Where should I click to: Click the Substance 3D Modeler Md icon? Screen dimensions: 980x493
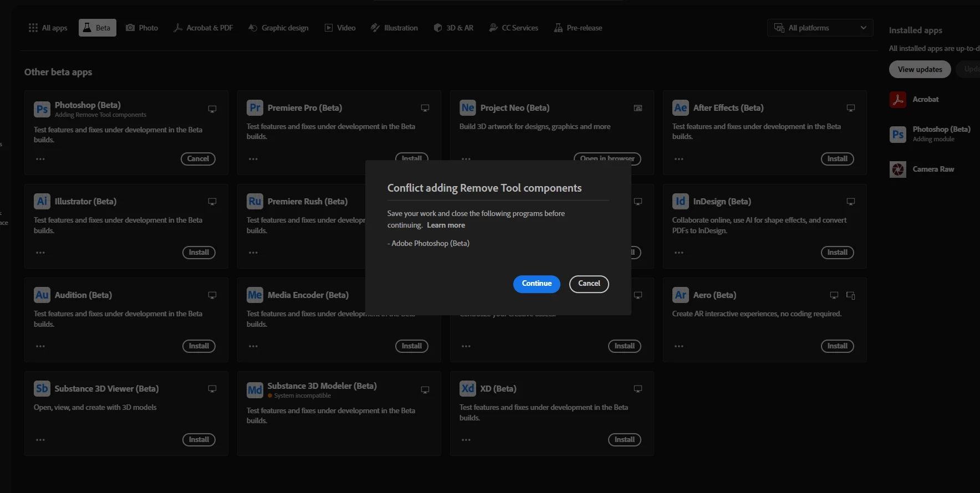(255, 390)
